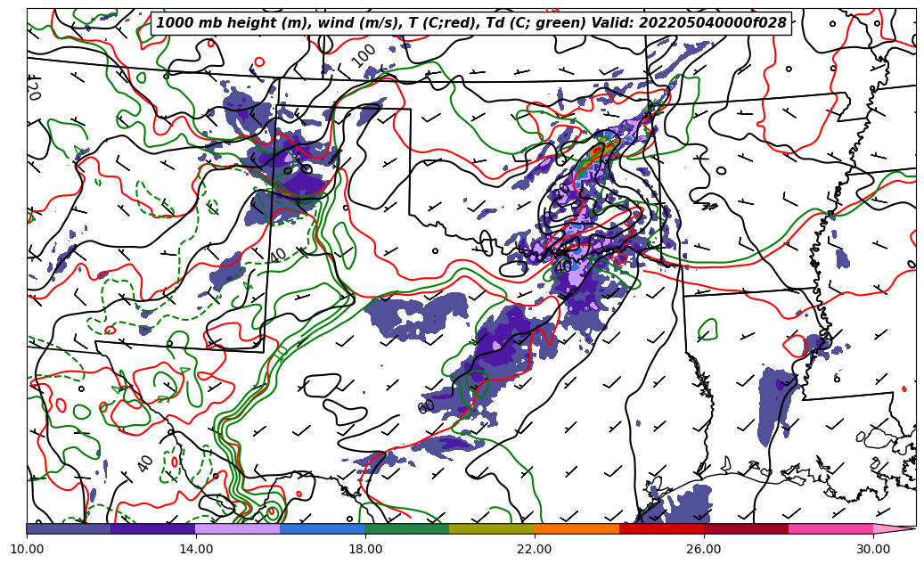Click the hot pink 28–30 colorbar segment
The width and height of the screenshot is (924, 564).
pyautogui.click(x=830, y=528)
